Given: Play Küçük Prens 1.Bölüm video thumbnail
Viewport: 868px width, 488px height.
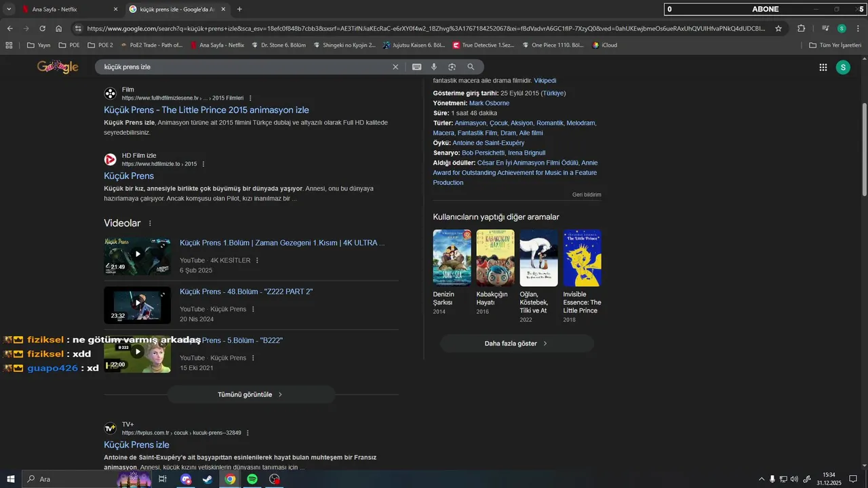Looking at the screenshot, I should [137, 256].
